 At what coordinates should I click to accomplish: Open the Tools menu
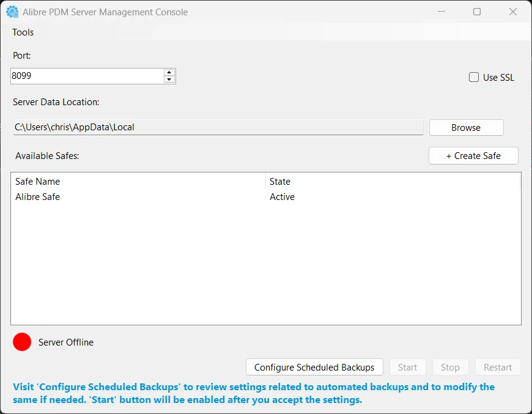click(x=23, y=32)
